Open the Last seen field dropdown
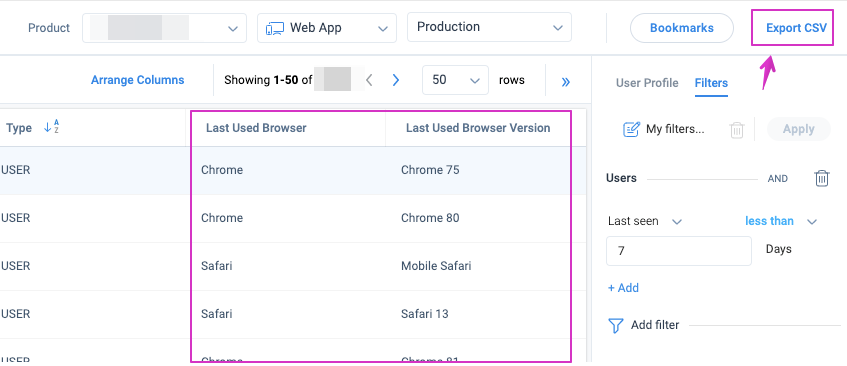The image size is (847, 366). (646, 221)
